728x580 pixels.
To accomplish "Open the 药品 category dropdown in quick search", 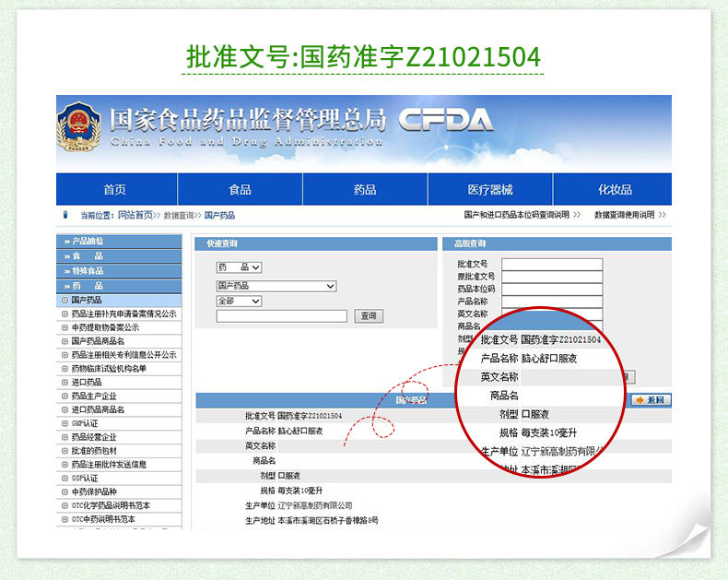I will pos(239,267).
